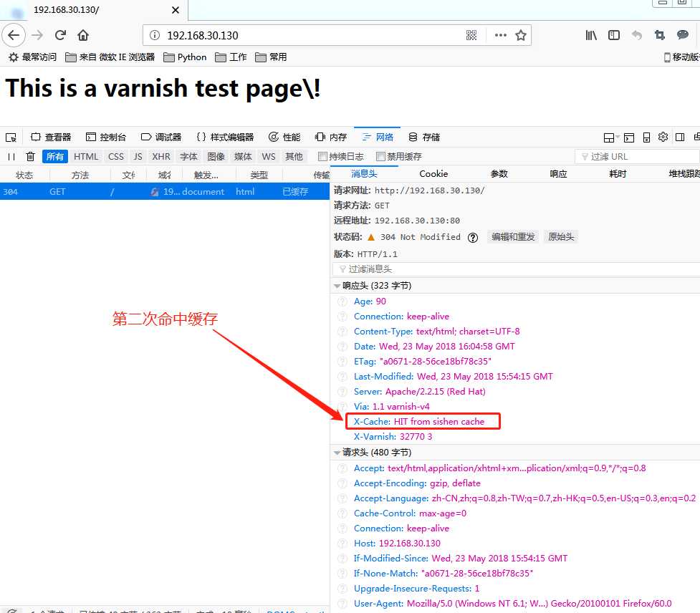Viewport: 700px width, 613px height.
Task: Filter network requests by JS
Action: [138, 157]
